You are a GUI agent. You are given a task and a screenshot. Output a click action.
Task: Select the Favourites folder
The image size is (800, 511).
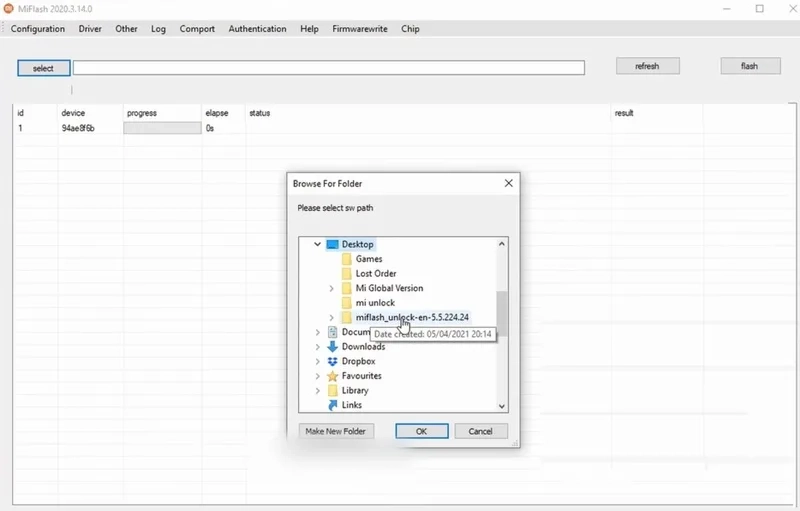pos(362,376)
